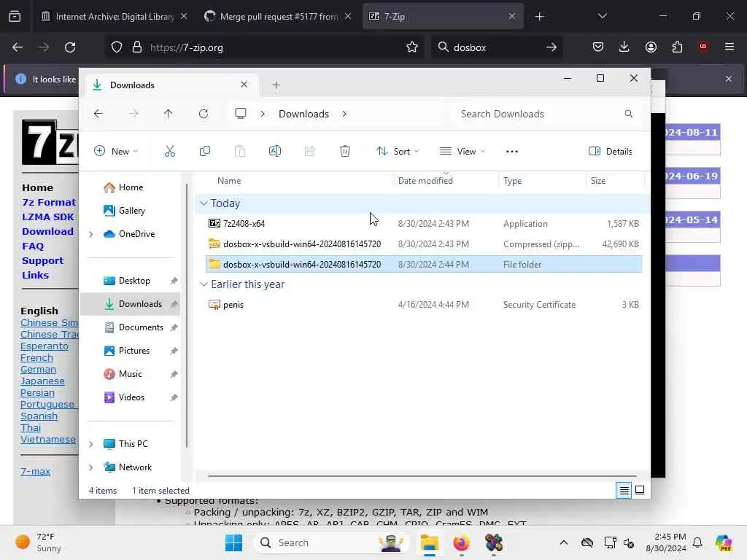Image resolution: width=747 pixels, height=560 pixels.
Task: Open the 7-max link on 7-Zip page
Action: tap(35, 472)
